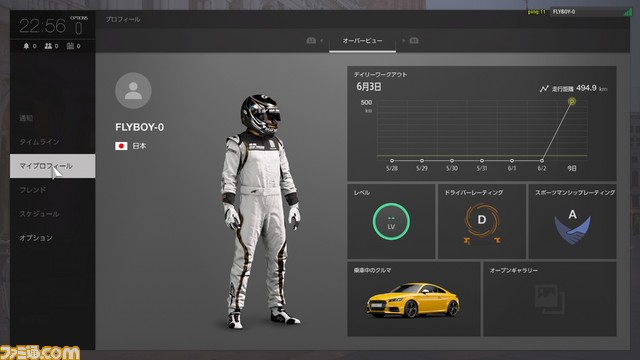Click the FLYBOY-0 username text
The width and height of the screenshot is (640, 360).
pos(140,127)
